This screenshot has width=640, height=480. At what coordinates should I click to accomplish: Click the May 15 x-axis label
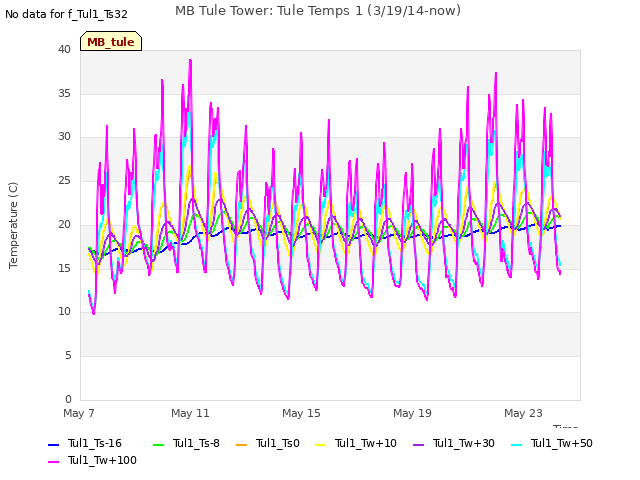point(301,413)
